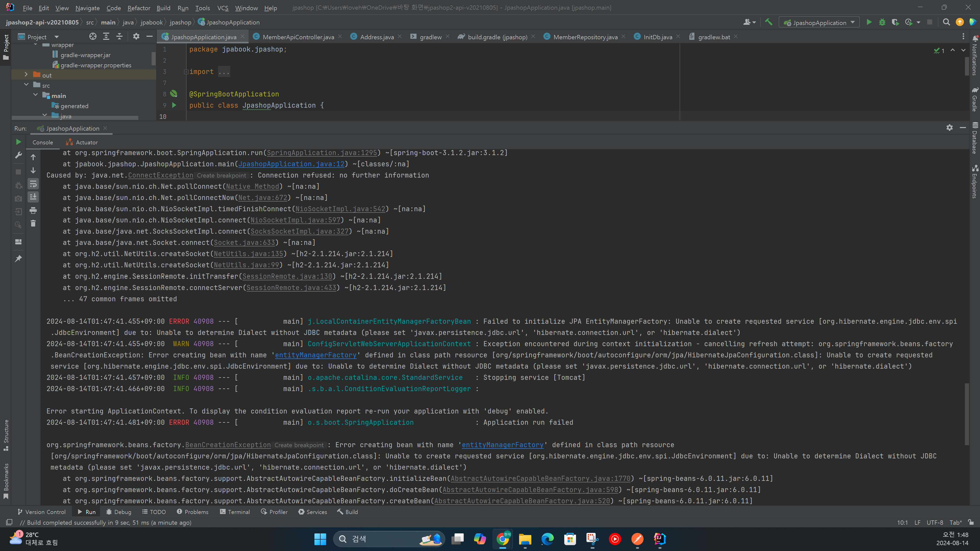
Task: Click wrench icon in Run tool window
Action: (18, 155)
